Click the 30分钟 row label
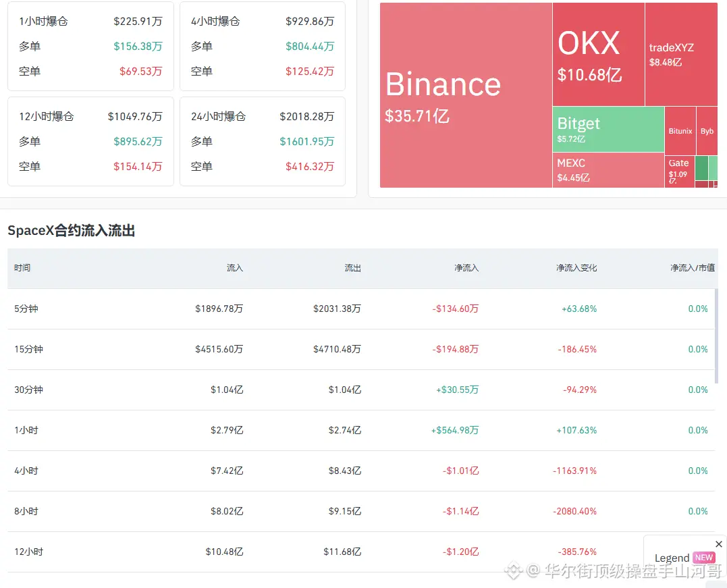Viewport: 727px width, 588px height. pos(28,390)
